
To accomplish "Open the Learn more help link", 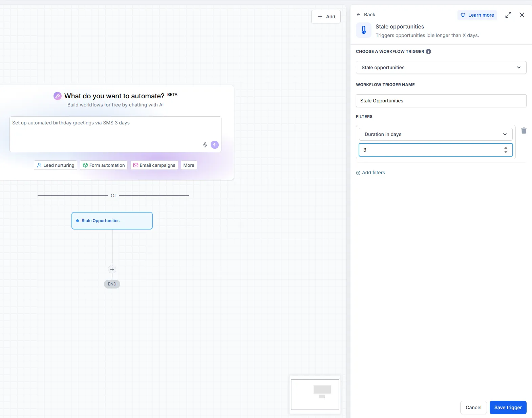I will click(477, 15).
